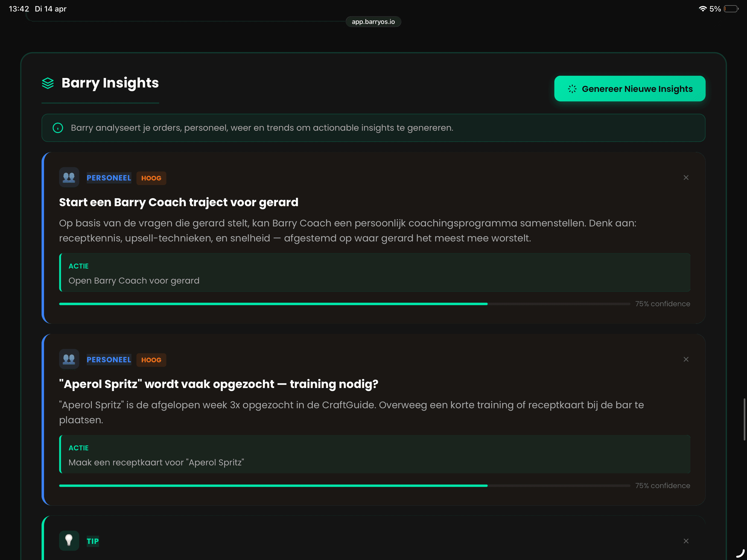This screenshot has height=560, width=747.
Task: Click the people icon on Aperol Spritz card
Action: 69,359
